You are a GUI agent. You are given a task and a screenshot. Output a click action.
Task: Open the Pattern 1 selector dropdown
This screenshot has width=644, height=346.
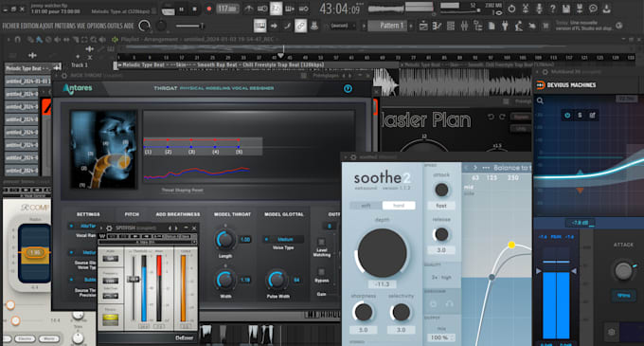387,26
